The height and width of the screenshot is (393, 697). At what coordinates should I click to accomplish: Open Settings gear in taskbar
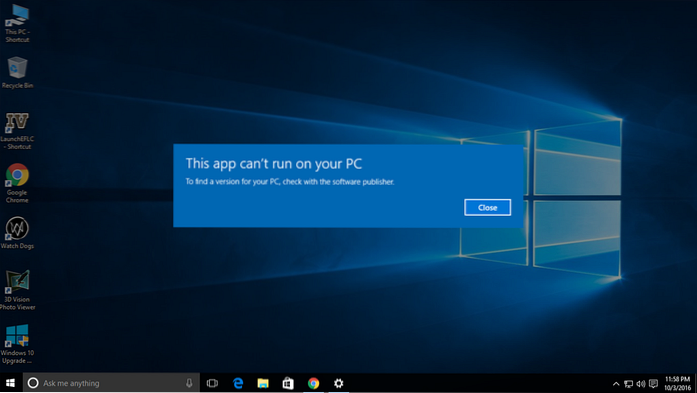point(339,383)
